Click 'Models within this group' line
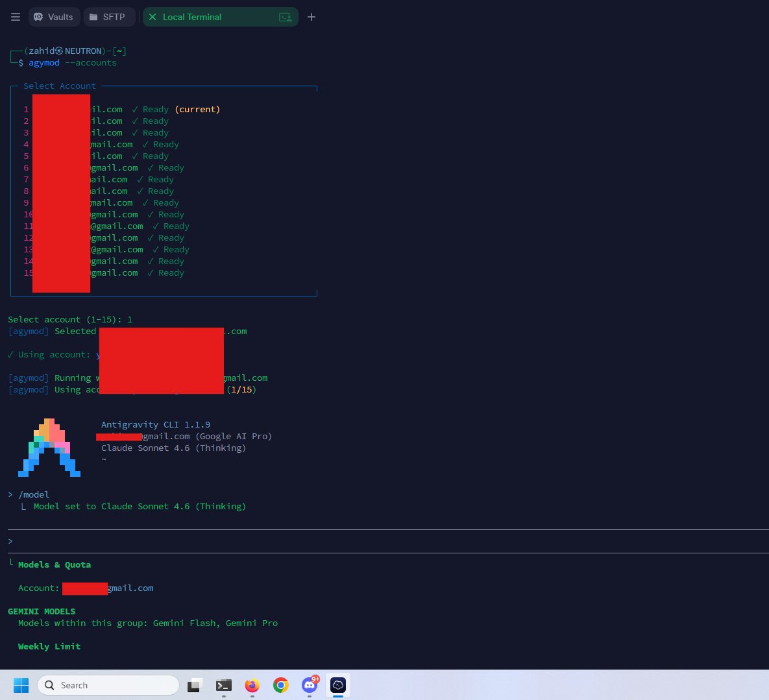 pos(147,623)
